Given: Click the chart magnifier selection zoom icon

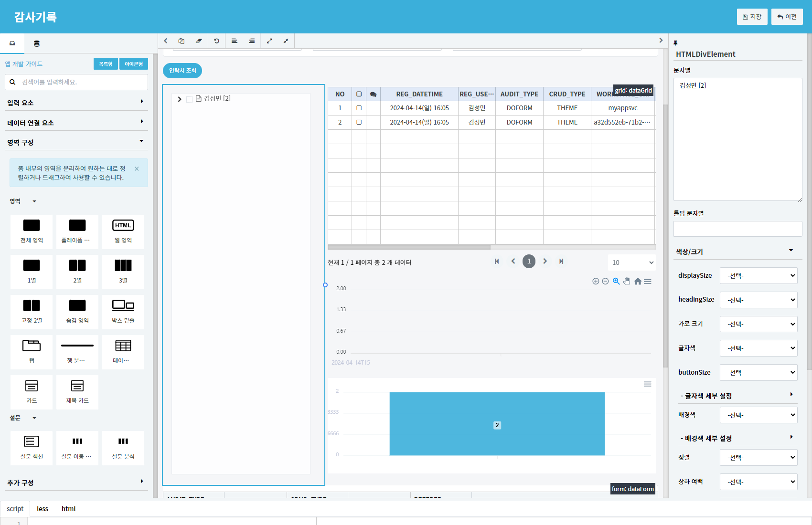Looking at the screenshot, I should tap(616, 282).
